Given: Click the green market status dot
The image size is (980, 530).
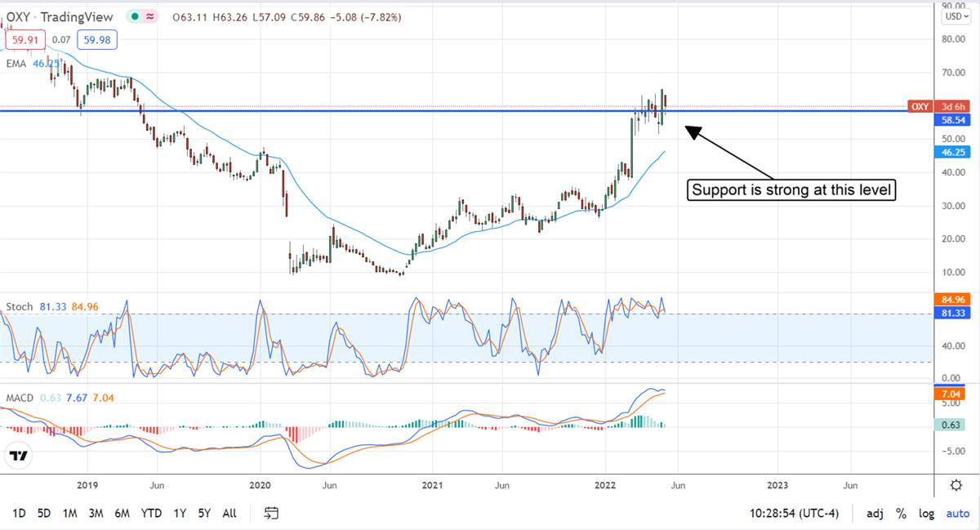Looking at the screenshot, I should tap(133, 16).
